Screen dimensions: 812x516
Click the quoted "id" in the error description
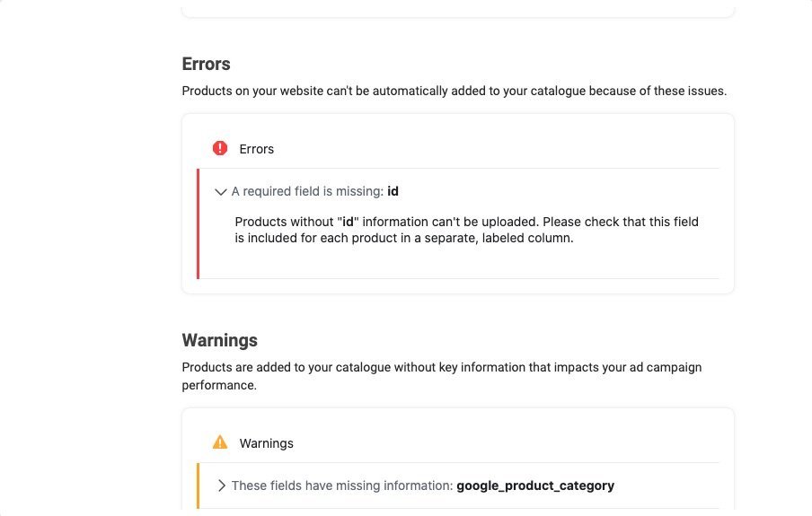(x=348, y=222)
